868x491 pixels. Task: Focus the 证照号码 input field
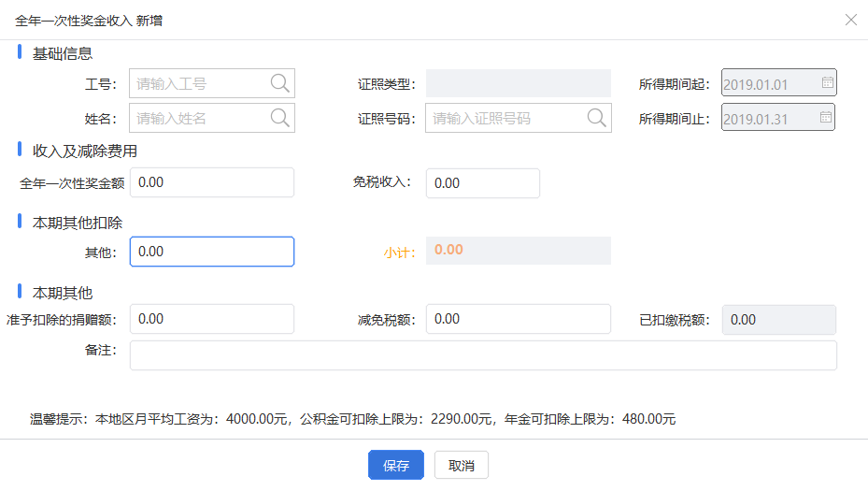(x=519, y=118)
